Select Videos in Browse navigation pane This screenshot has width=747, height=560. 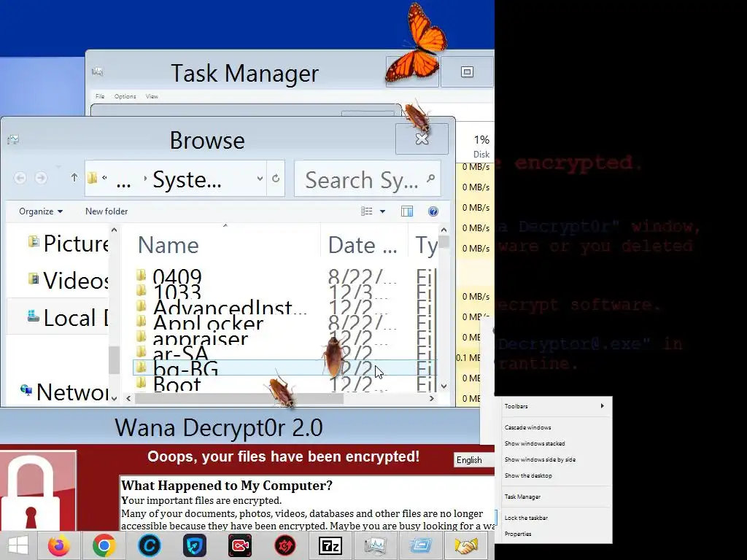68,280
